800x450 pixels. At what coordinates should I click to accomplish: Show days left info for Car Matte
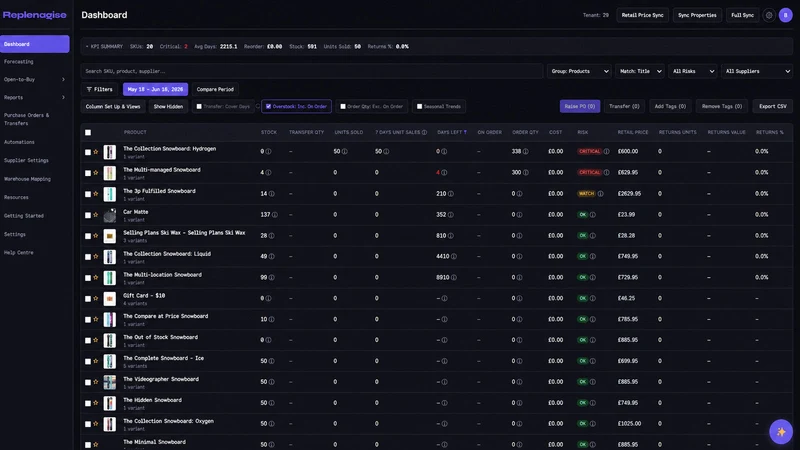[x=451, y=215]
